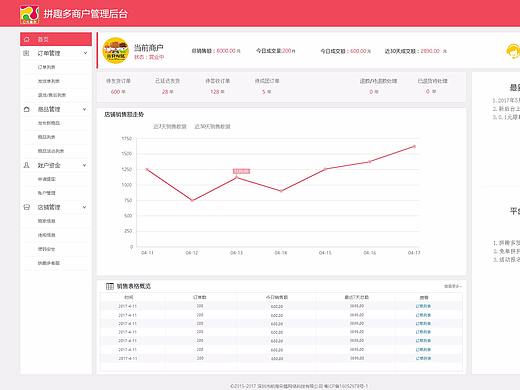The height and width of the screenshot is (390, 520).
Task: Click the 已延迟发货 28单 stat
Action: tap(167, 86)
